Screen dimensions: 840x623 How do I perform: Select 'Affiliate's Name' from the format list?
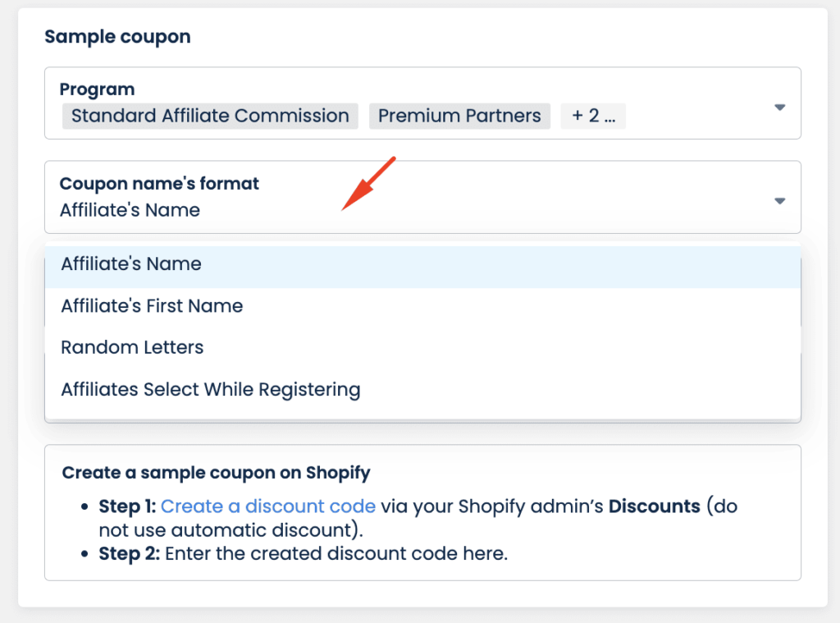coord(130,263)
